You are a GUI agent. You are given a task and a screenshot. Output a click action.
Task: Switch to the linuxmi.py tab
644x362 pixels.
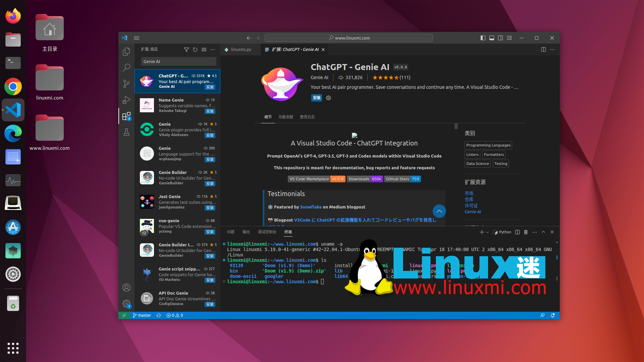click(x=240, y=49)
